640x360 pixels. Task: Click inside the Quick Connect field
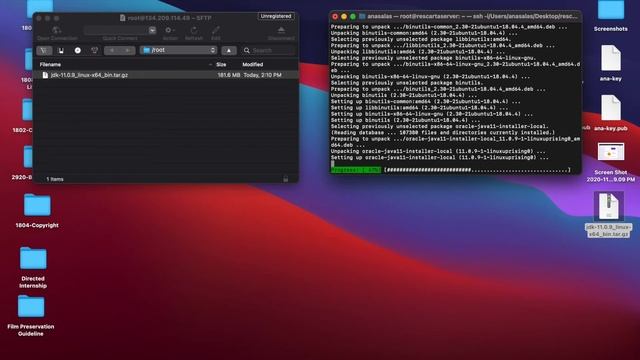pyautogui.click(x=116, y=30)
